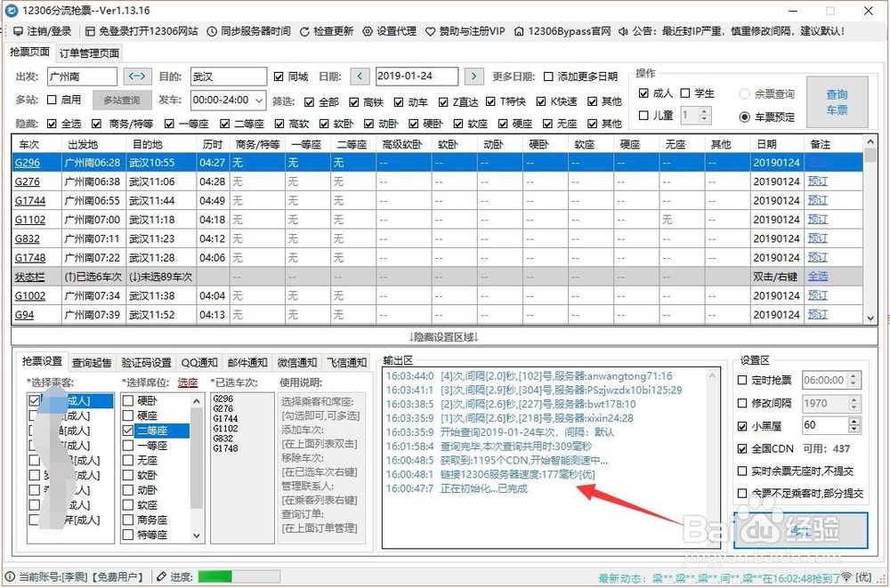890x588 pixels.
Task: Enable 实时余票无座时,不提交 checkbox
Action: pos(742,471)
